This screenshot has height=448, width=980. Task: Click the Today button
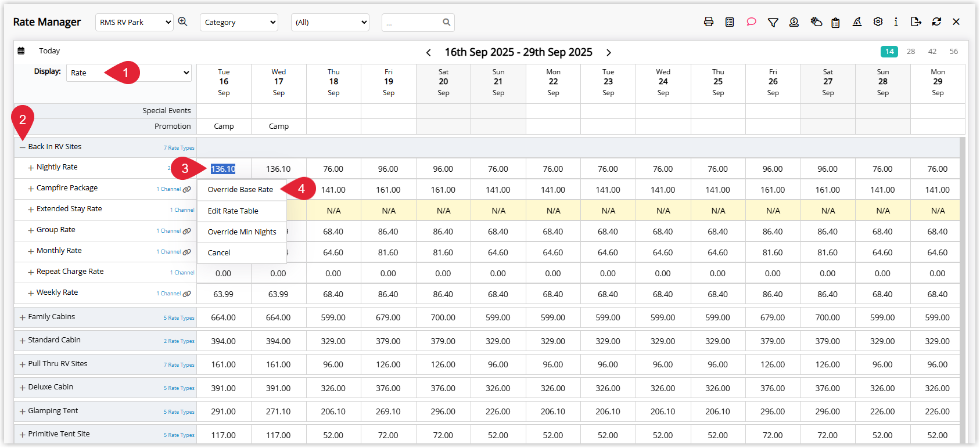[x=49, y=51]
